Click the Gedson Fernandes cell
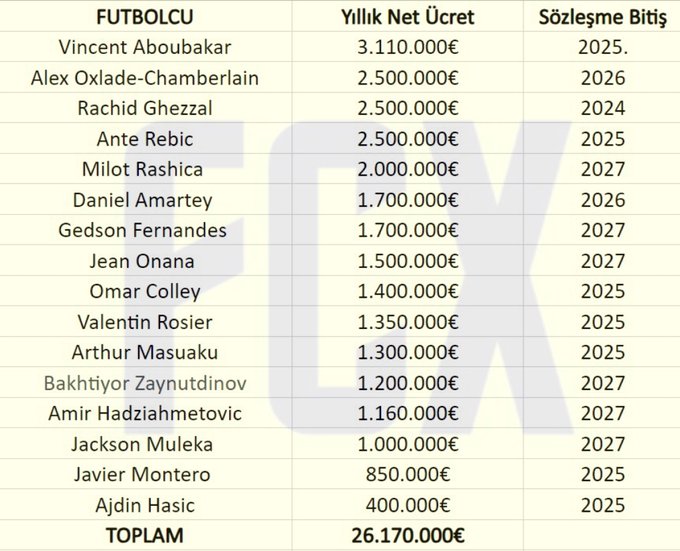The image size is (680, 551). [143, 230]
